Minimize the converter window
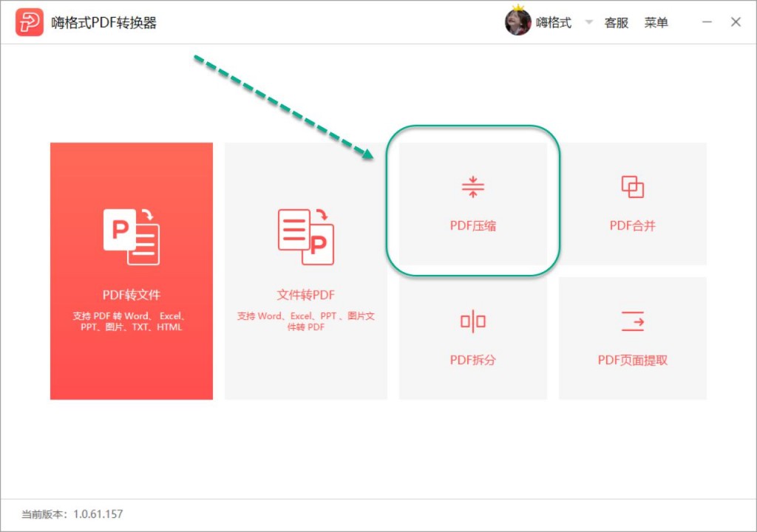Screen dimensions: 757x532 [707, 21]
